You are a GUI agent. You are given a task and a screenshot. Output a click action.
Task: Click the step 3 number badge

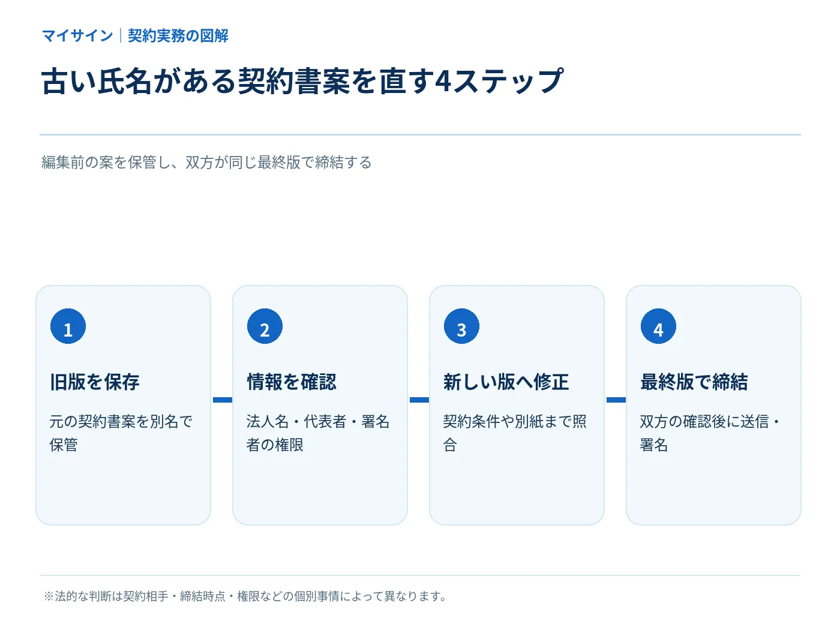point(461,326)
